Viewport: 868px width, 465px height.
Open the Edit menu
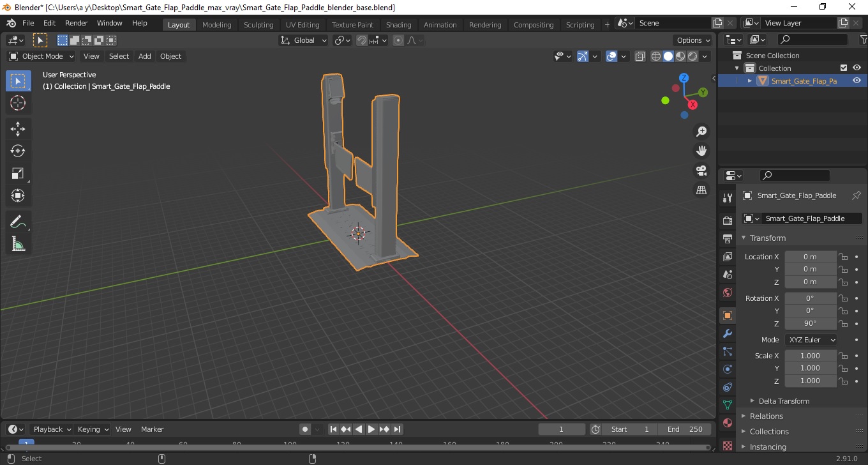tap(49, 23)
